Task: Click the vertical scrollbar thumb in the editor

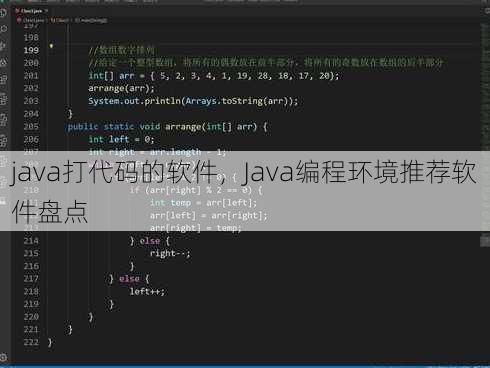Action: coord(485,241)
